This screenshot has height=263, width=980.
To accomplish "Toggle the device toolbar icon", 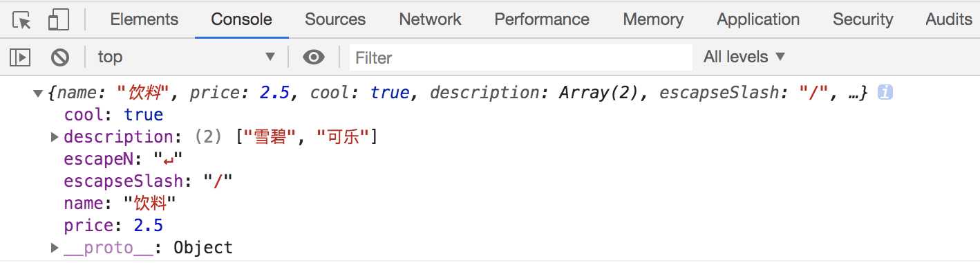I will click(58, 20).
